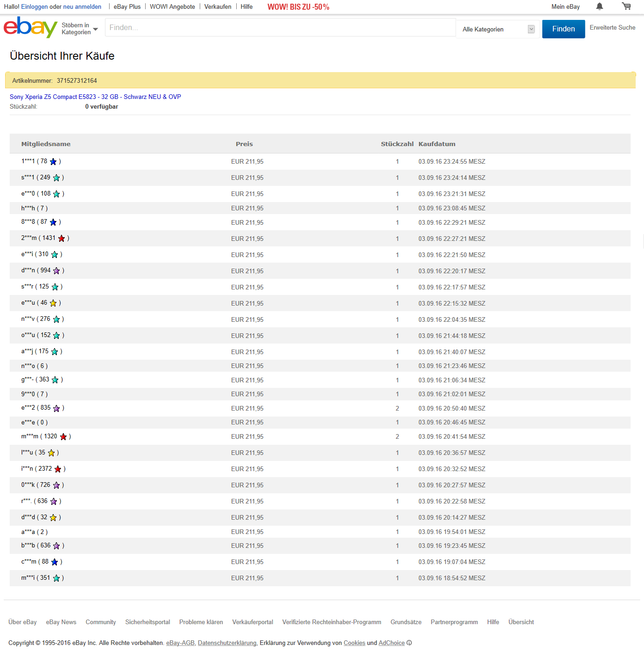This screenshot has height=669, width=644.
Task: Click Mitgliedsname column header
Action: [46, 144]
